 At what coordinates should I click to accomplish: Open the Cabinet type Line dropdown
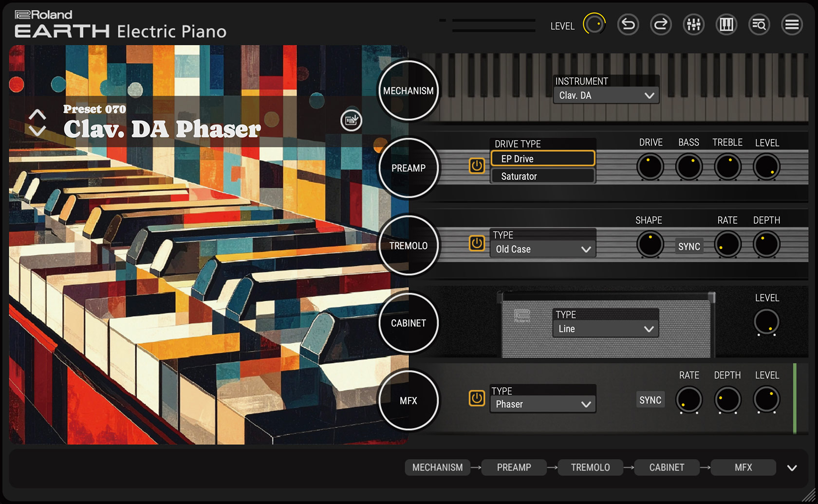(606, 329)
